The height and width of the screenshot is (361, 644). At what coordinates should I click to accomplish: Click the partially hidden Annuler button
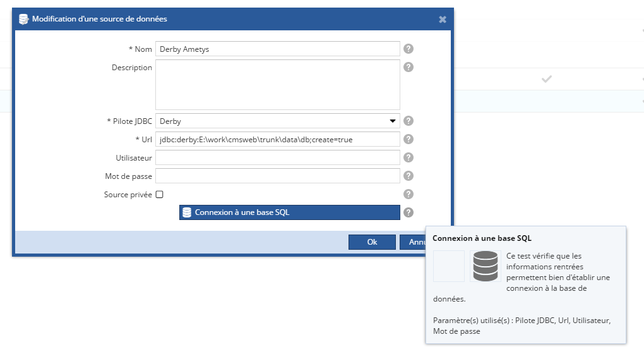(413, 242)
